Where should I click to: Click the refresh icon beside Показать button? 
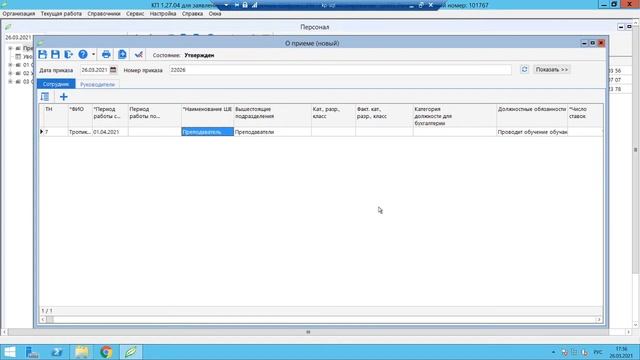point(524,69)
